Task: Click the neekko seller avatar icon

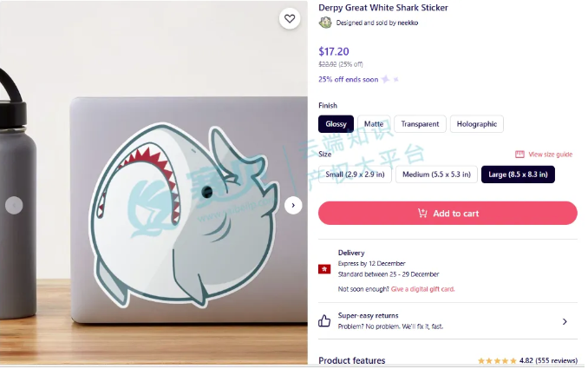Action: coord(325,23)
